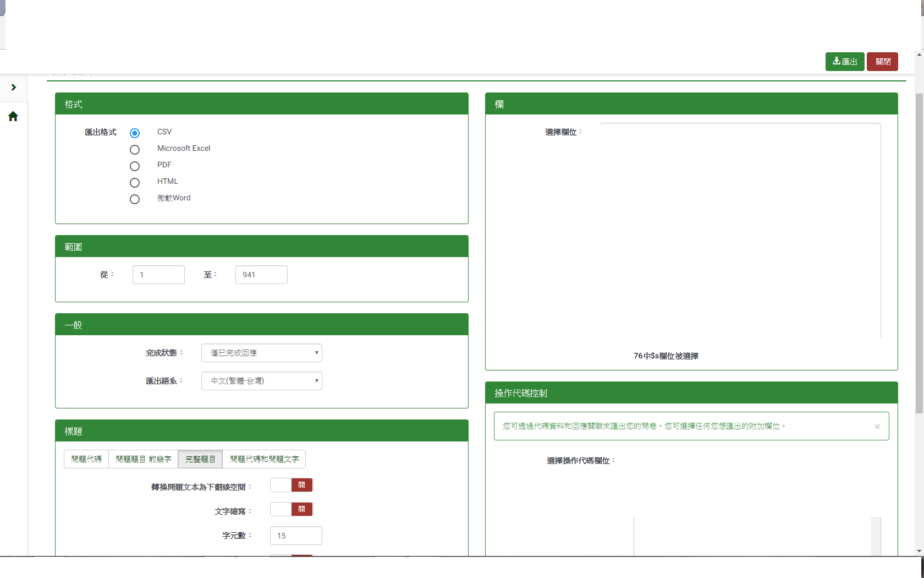Select CSV export format
Viewport: 924px width, 578px height.
point(135,133)
